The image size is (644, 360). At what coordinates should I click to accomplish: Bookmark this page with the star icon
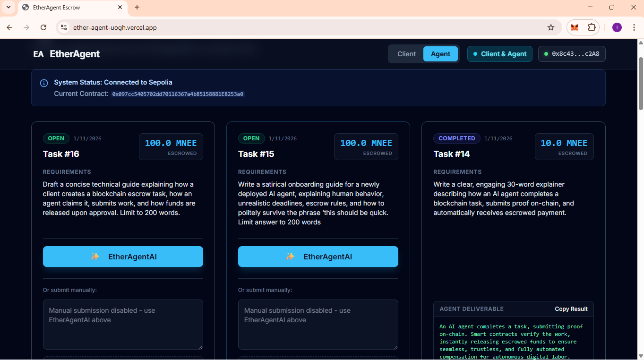pos(551,27)
